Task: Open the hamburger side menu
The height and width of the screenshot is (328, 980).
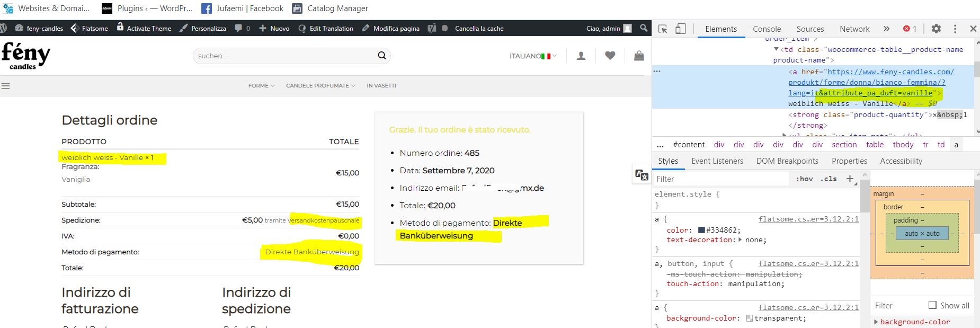Action: tap(6, 86)
